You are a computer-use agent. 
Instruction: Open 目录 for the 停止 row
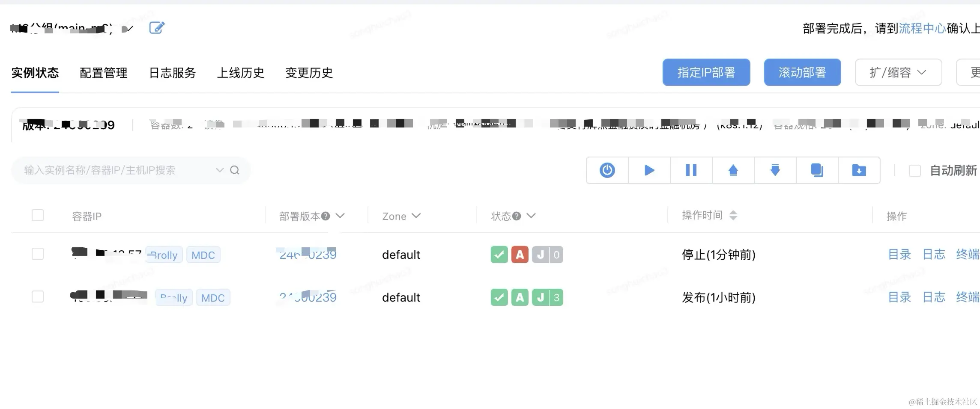point(899,255)
